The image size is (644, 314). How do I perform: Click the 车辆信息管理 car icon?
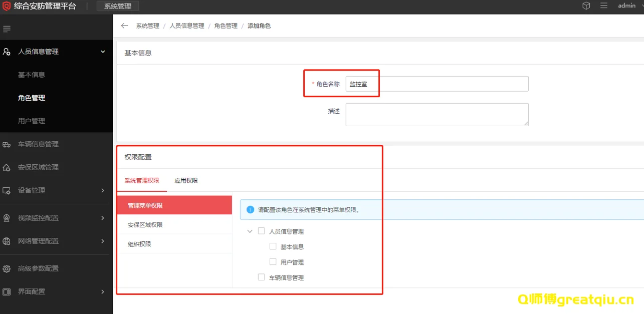click(x=7, y=144)
